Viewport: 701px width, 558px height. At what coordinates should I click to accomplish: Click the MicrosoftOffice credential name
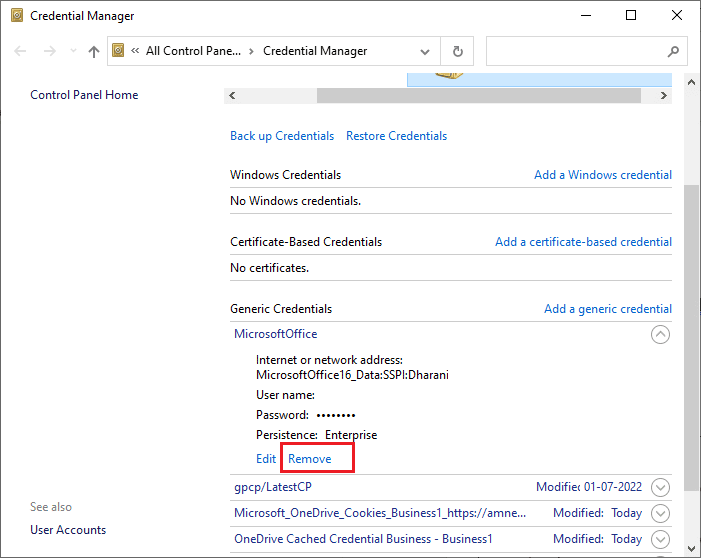(x=276, y=334)
